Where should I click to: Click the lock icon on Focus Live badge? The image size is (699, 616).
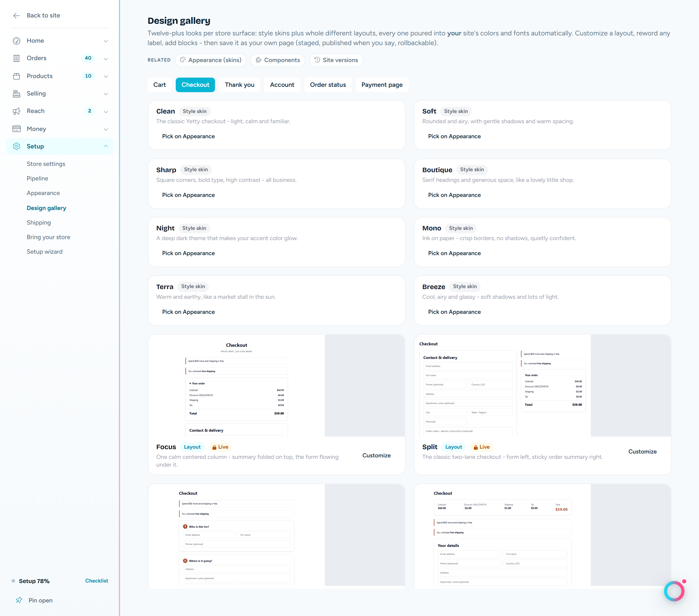(x=214, y=447)
